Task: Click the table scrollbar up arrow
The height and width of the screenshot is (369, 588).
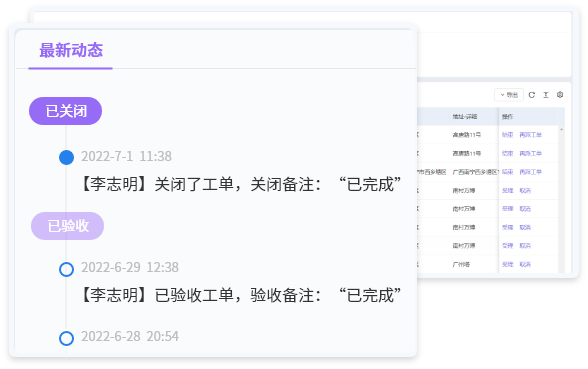Action: [561, 129]
